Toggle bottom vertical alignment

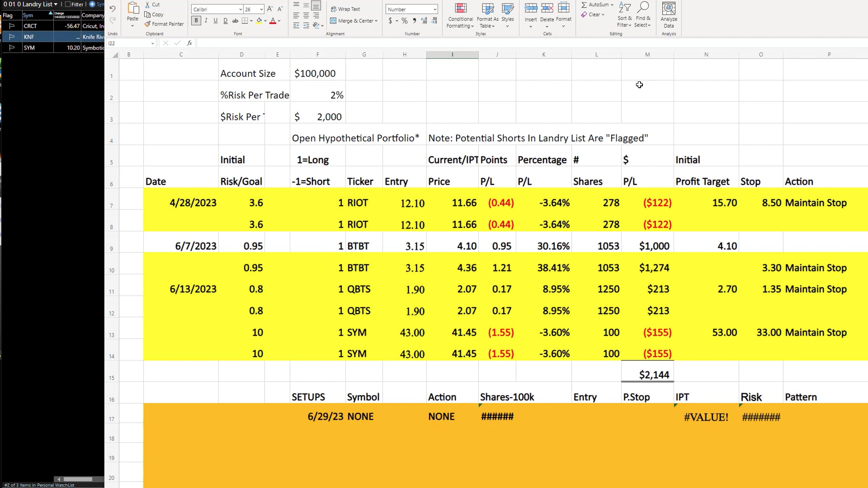(316, 5)
